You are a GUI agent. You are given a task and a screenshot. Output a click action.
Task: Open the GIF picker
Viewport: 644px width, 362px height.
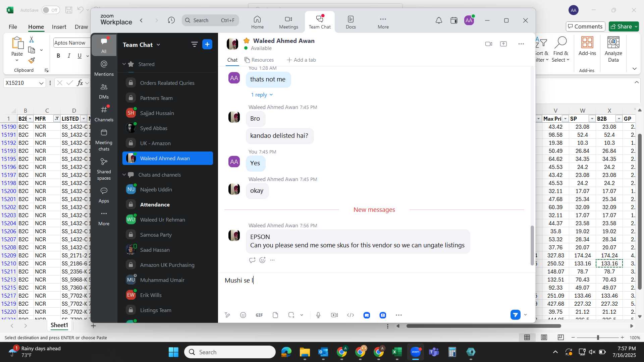259,315
